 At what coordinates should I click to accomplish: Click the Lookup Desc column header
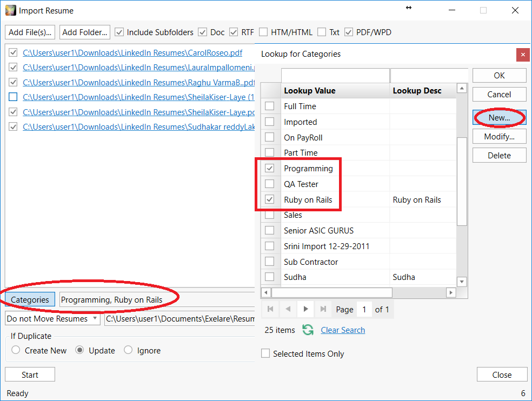[x=423, y=91]
